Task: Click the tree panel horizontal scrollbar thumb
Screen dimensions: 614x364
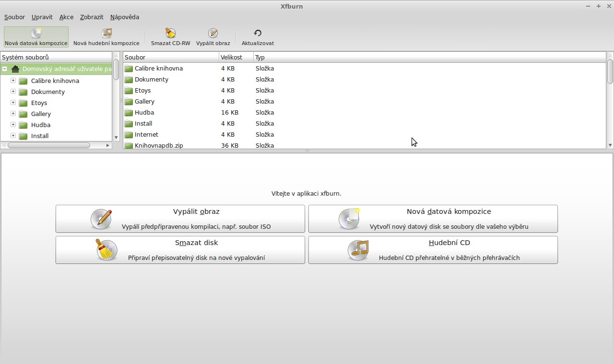Action: 49,145
